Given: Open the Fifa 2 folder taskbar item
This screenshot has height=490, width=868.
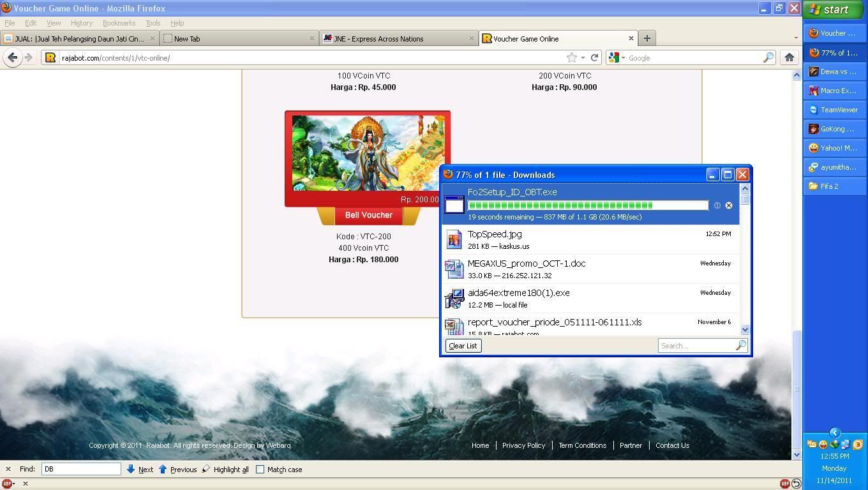Looking at the screenshot, I should [834, 186].
